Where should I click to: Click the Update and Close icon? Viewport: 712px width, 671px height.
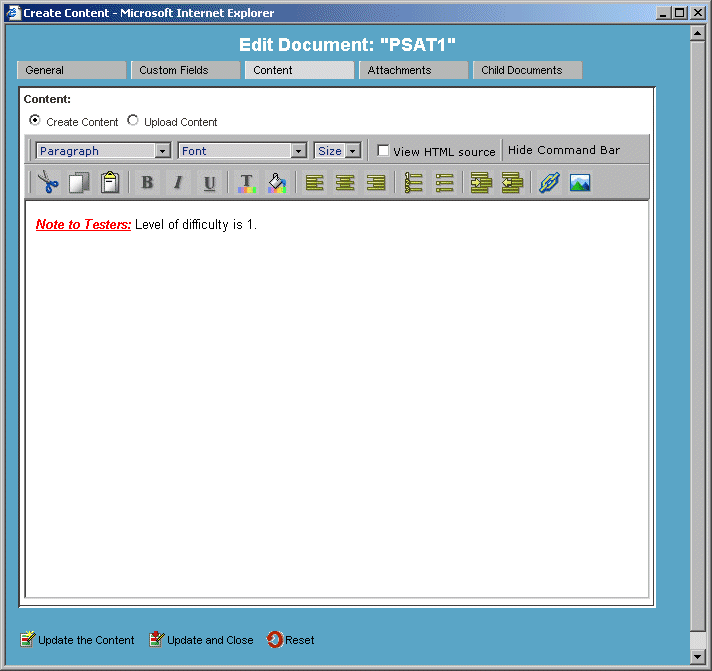[157, 639]
